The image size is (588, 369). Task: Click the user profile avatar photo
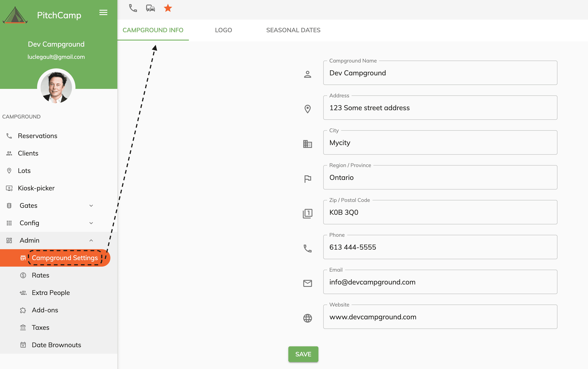click(56, 87)
